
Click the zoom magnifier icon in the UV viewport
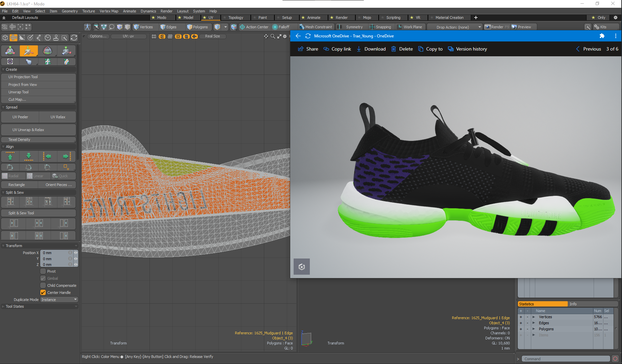(x=273, y=36)
